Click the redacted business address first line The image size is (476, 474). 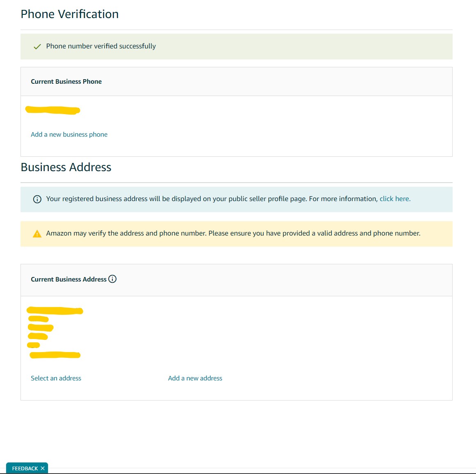55,311
